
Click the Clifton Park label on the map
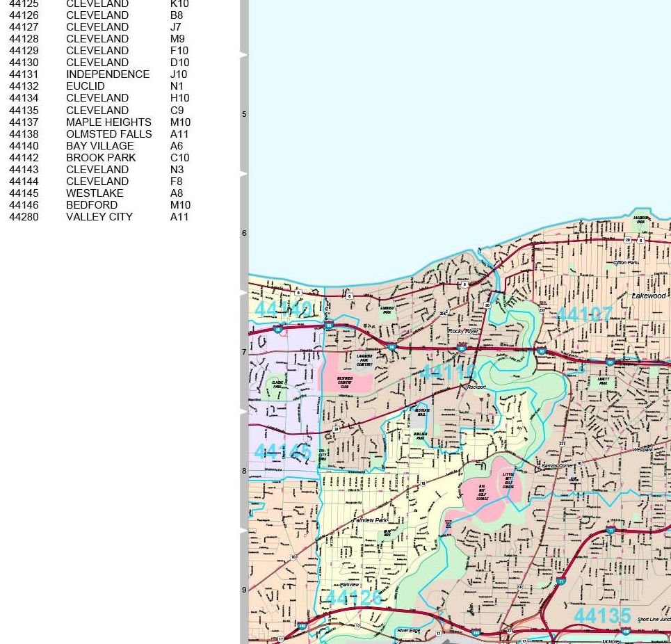[x=626, y=262]
